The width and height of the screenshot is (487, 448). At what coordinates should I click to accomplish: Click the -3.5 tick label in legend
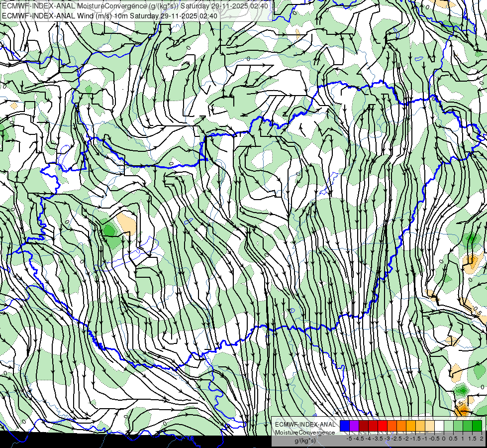[x=378, y=439]
